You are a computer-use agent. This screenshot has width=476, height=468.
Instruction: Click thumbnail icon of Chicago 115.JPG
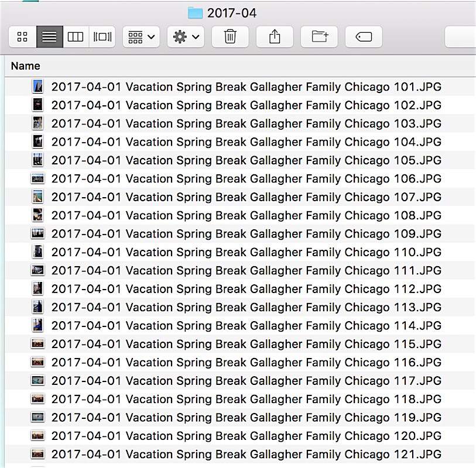37,343
